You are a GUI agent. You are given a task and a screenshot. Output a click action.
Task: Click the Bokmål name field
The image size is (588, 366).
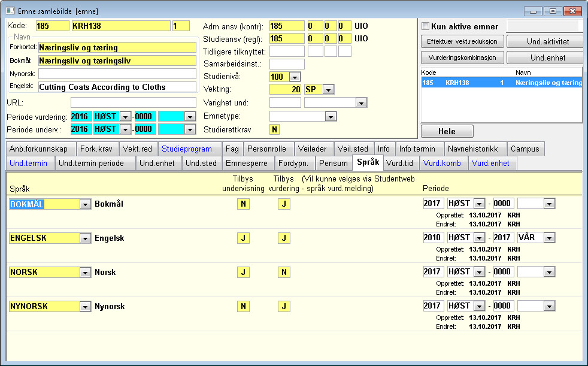pyautogui.click(x=117, y=61)
